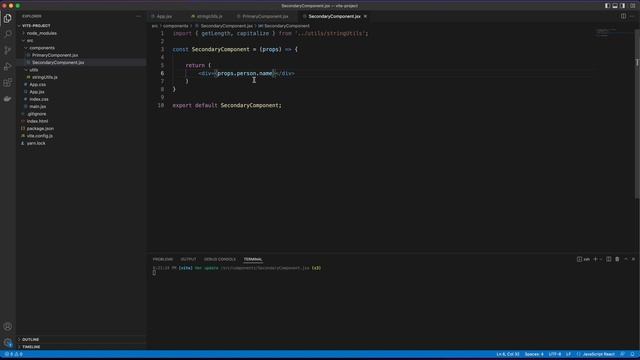Collapse the src folder
The width and height of the screenshot is (640, 360).
30,40
